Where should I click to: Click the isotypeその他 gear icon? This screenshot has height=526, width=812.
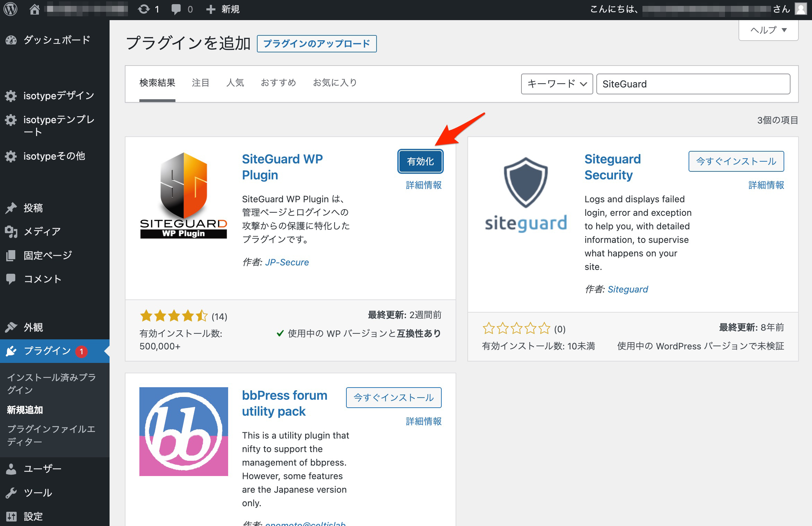tap(11, 156)
